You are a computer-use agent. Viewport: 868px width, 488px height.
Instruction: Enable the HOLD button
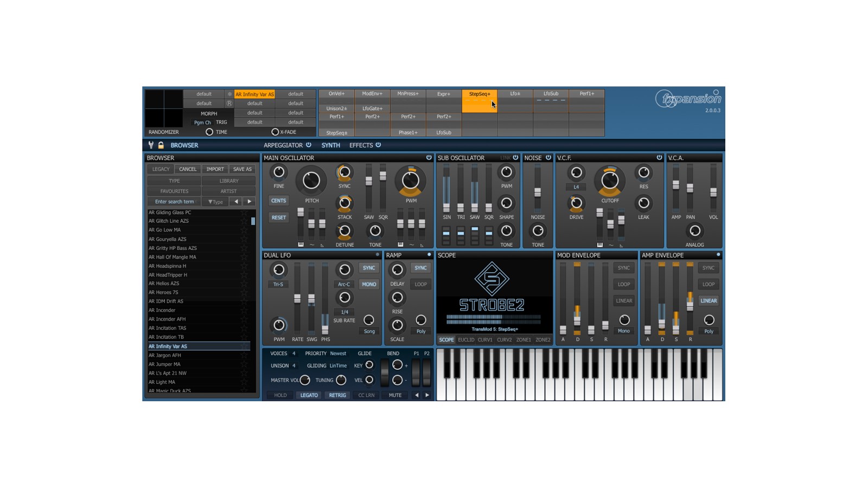pos(280,395)
